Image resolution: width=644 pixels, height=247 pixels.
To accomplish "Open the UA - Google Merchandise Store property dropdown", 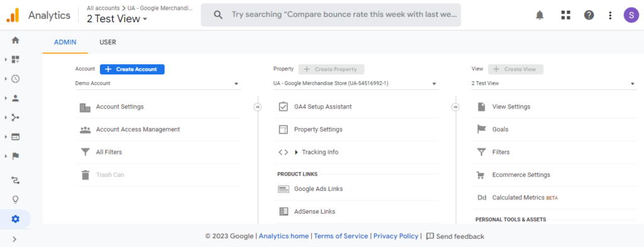I will click(x=356, y=83).
